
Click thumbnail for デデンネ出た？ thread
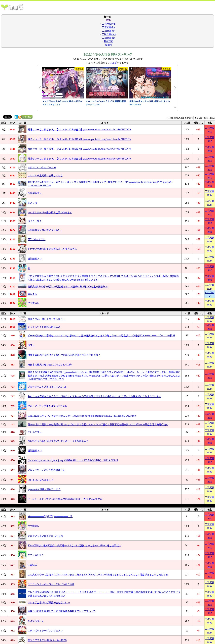[22, 555]
